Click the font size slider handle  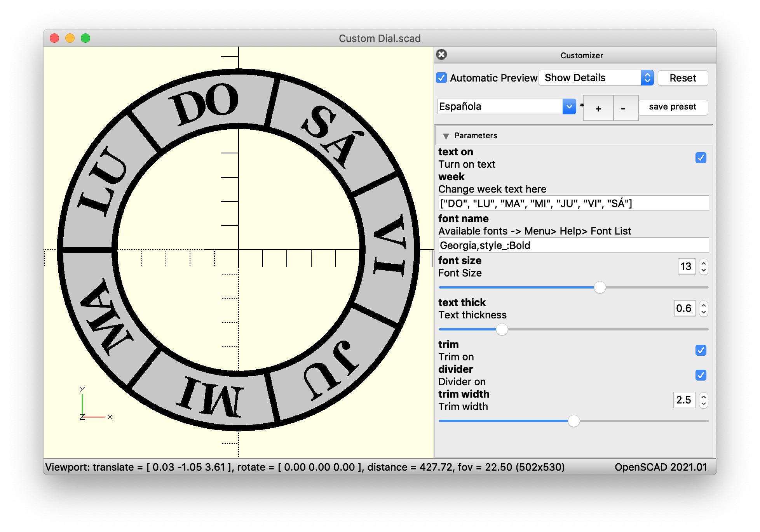coord(600,287)
